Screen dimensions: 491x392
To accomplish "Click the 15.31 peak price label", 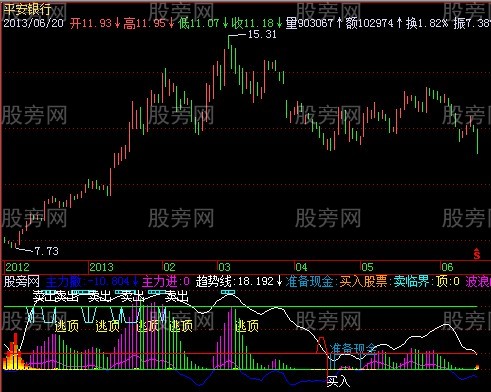I will (262, 34).
